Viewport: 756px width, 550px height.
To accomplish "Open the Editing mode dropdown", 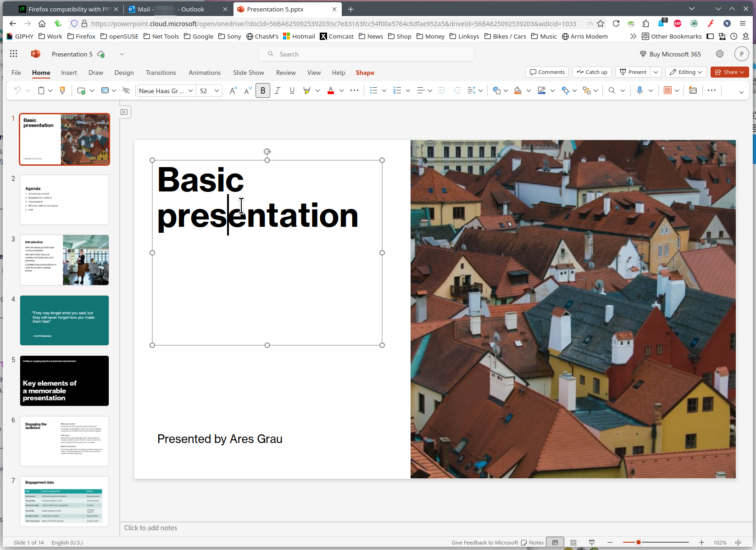I will pyautogui.click(x=686, y=72).
